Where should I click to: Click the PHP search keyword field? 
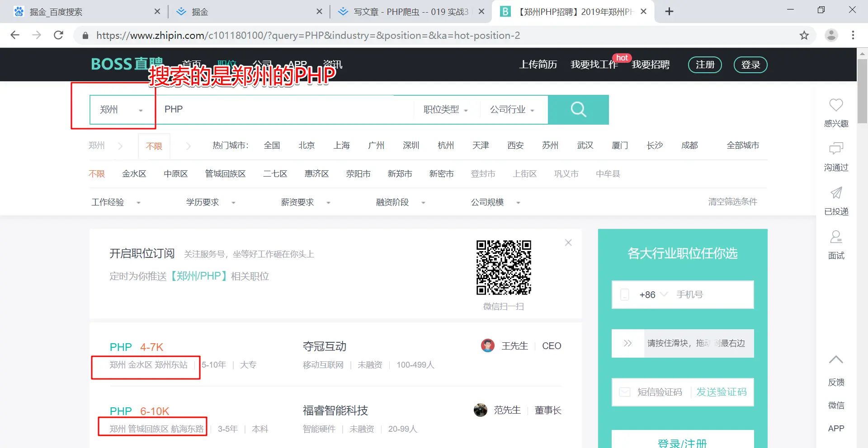[x=285, y=110]
